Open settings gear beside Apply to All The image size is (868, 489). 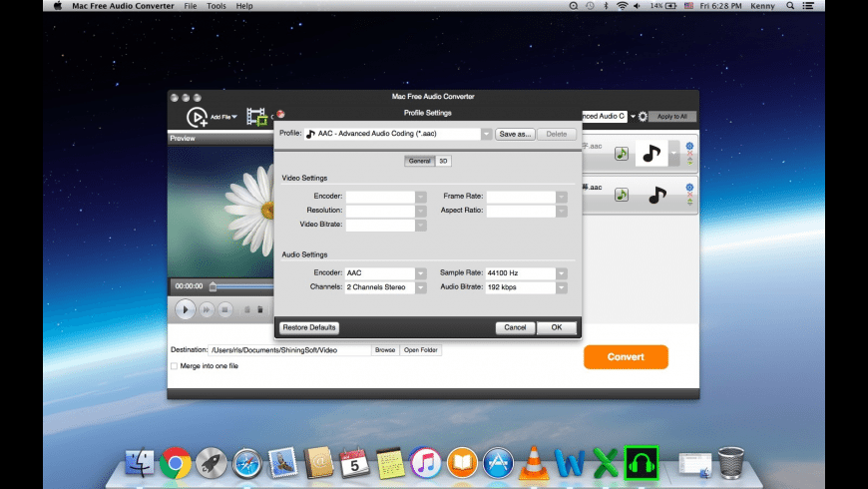click(643, 117)
